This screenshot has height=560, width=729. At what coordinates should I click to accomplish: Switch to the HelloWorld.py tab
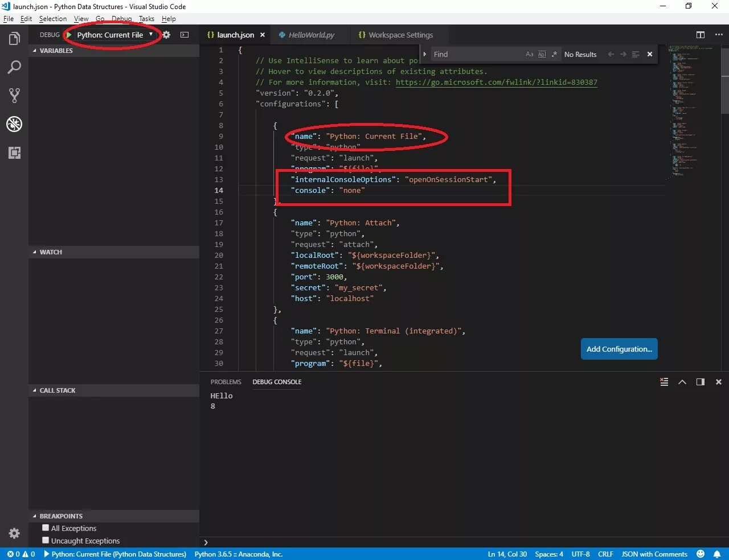tap(312, 35)
